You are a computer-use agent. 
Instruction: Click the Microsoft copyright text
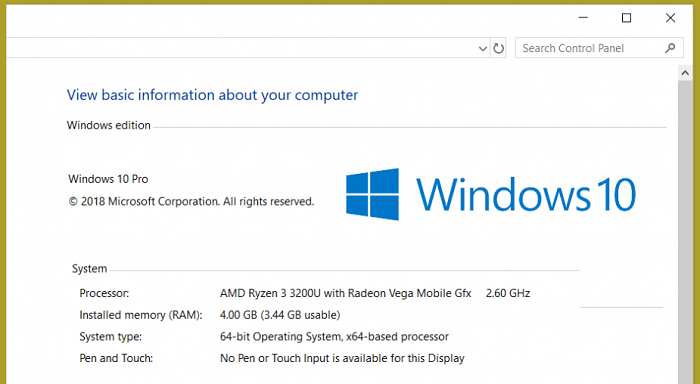(192, 201)
